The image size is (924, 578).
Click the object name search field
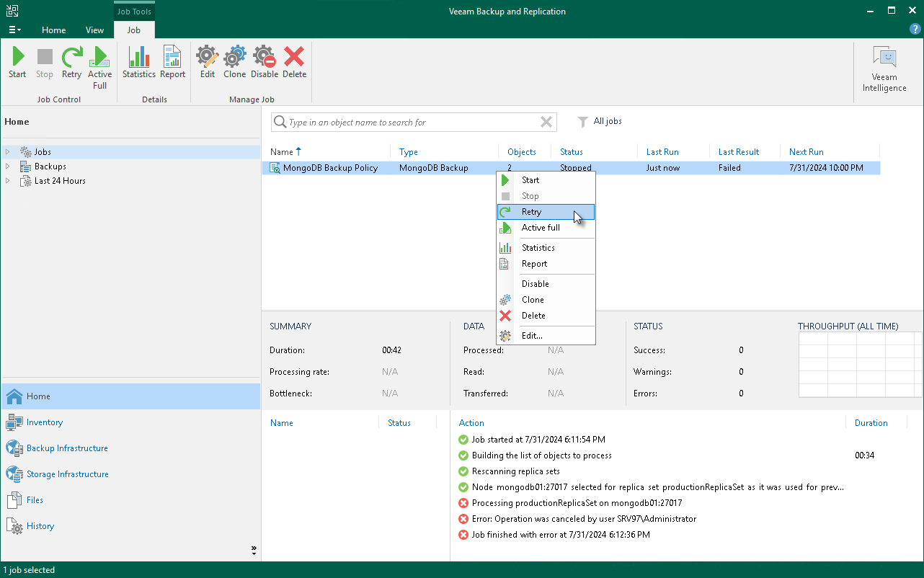(x=414, y=123)
